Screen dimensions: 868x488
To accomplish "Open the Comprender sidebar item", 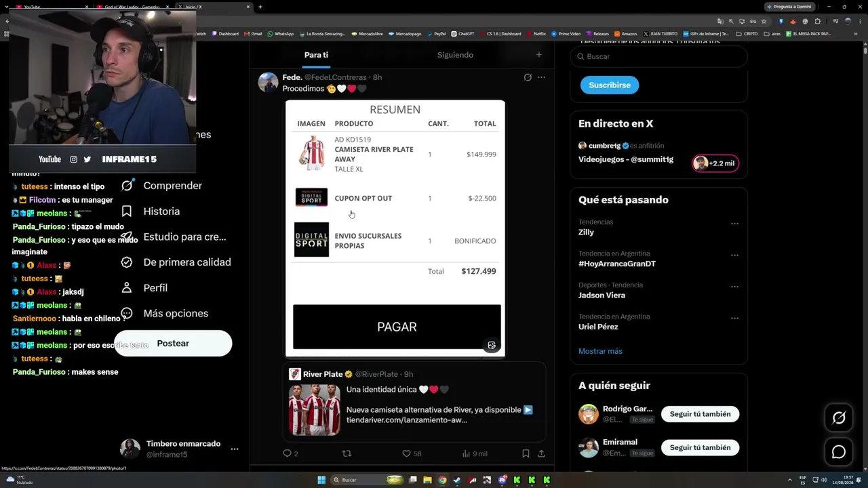I will (163, 186).
